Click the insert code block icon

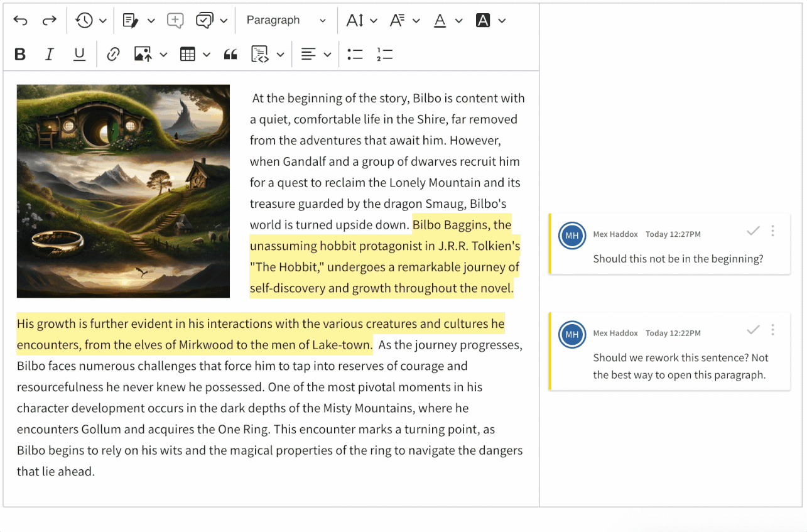click(x=260, y=55)
